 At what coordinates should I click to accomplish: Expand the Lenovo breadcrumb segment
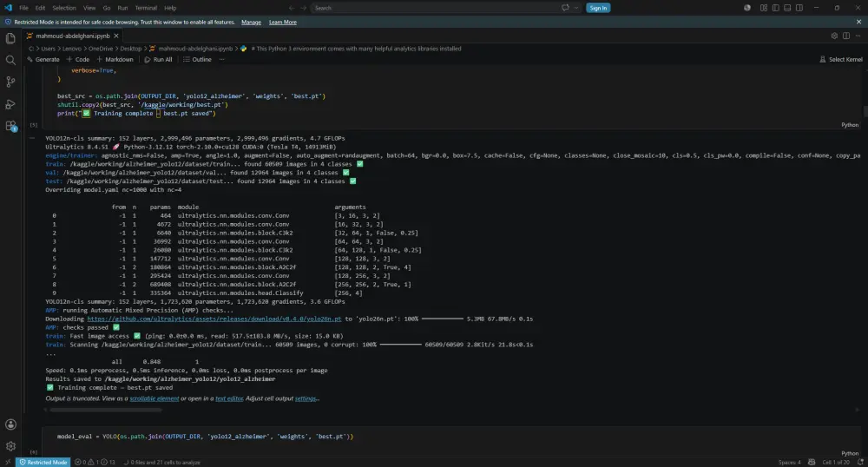tap(71, 49)
